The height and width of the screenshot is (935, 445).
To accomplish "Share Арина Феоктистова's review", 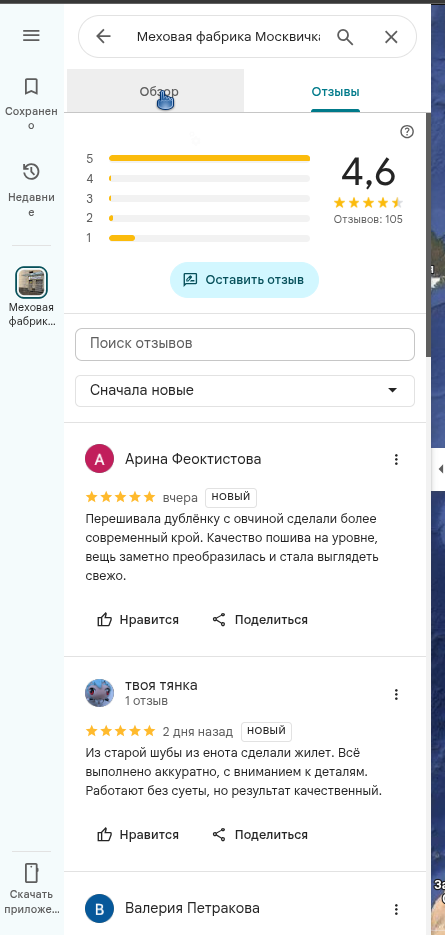I will click(x=260, y=620).
